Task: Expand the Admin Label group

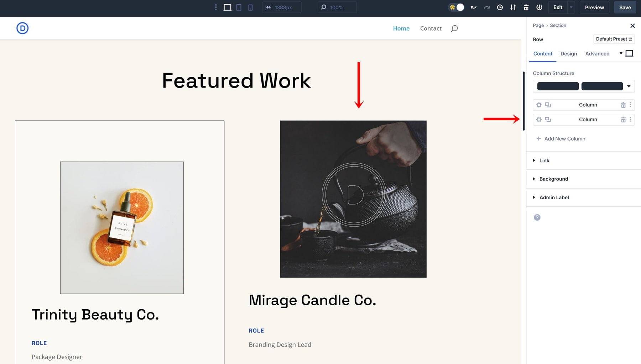Action: click(x=554, y=197)
